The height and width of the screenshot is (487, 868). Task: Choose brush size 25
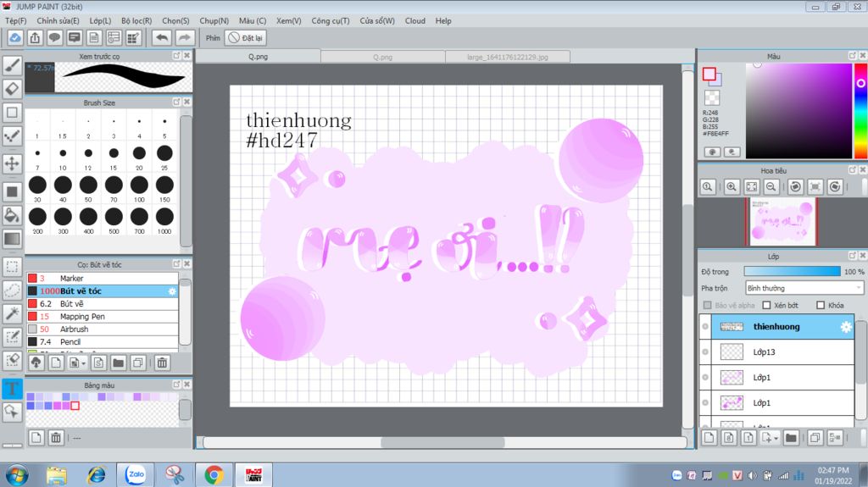(164, 157)
